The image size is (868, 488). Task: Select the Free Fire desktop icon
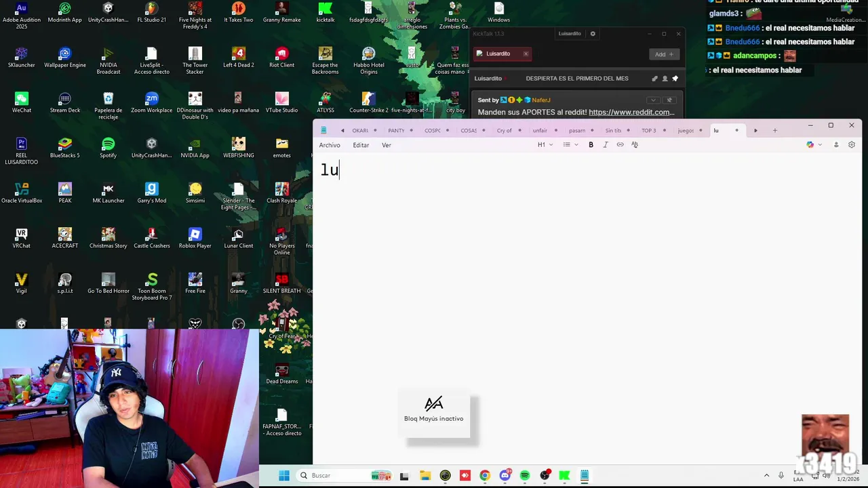195,284
